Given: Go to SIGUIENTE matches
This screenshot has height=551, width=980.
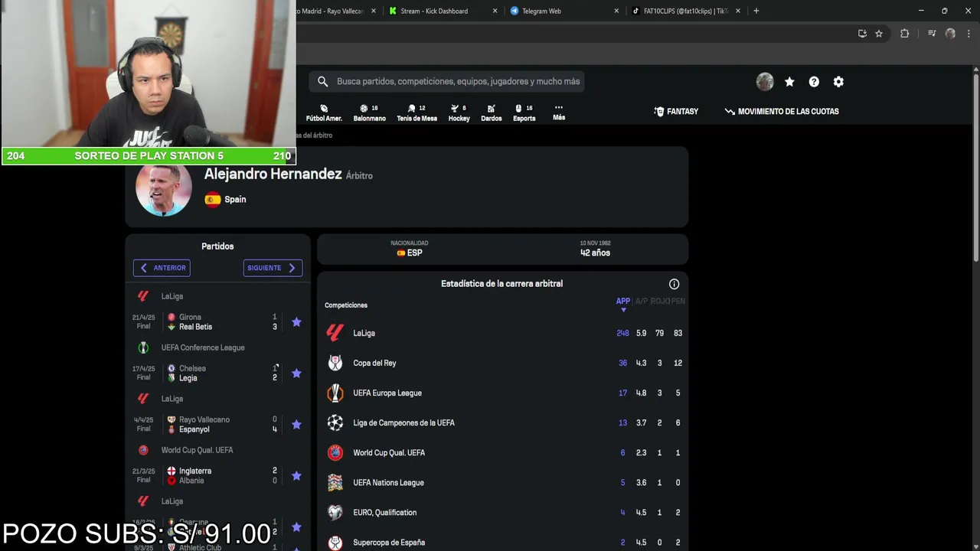Looking at the screenshot, I should tap(273, 268).
